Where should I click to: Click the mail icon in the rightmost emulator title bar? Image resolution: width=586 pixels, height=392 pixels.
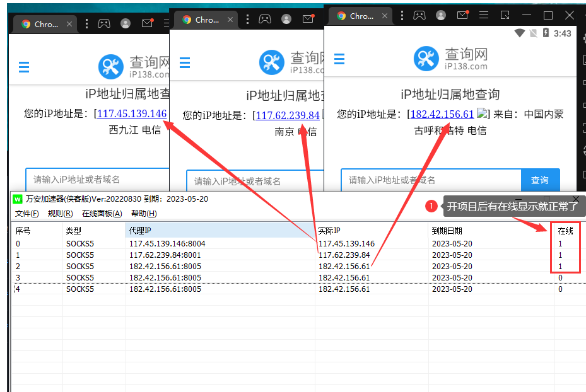(x=462, y=15)
